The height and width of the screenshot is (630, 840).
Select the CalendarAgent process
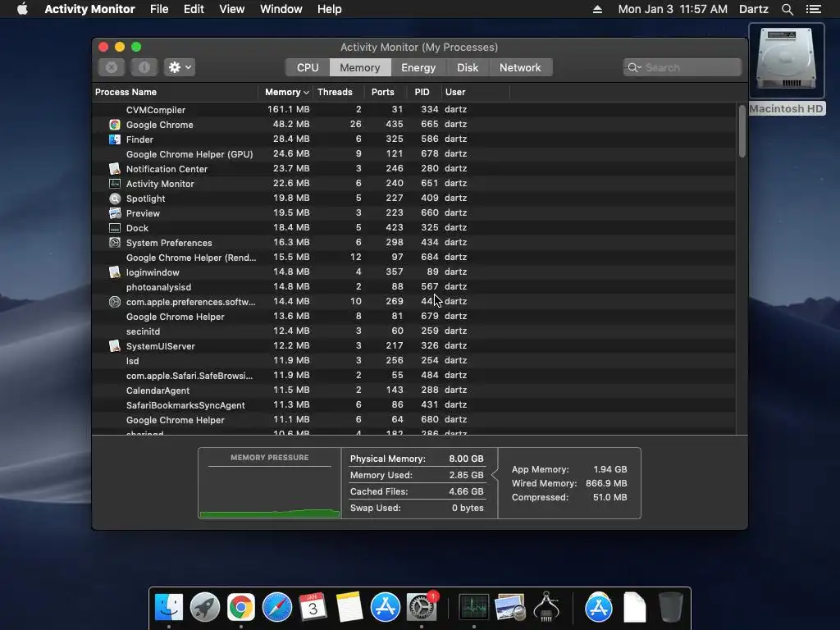(414, 390)
